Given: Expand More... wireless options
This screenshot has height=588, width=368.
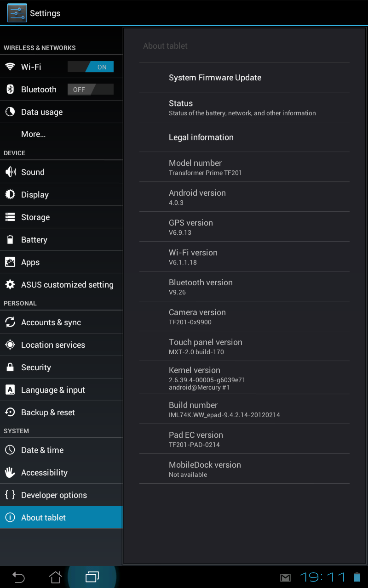Looking at the screenshot, I should tap(61, 134).
